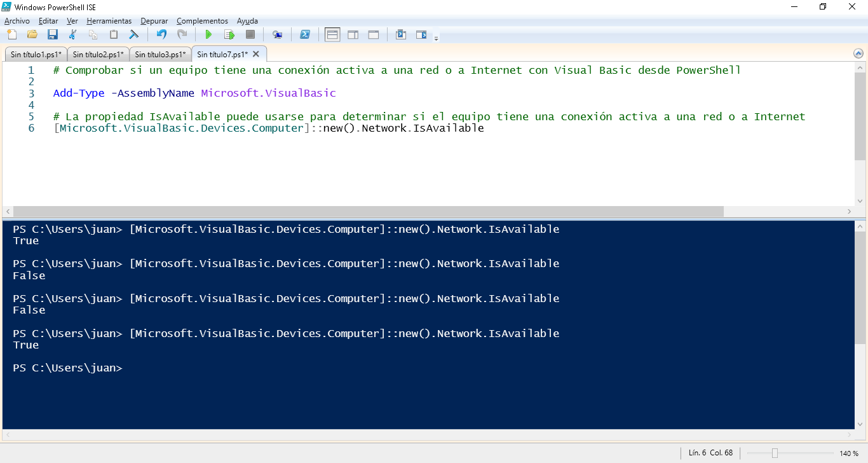The image size is (868, 463).
Task: Adjust the zoom slider in status bar
Action: [x=775, y=453]
